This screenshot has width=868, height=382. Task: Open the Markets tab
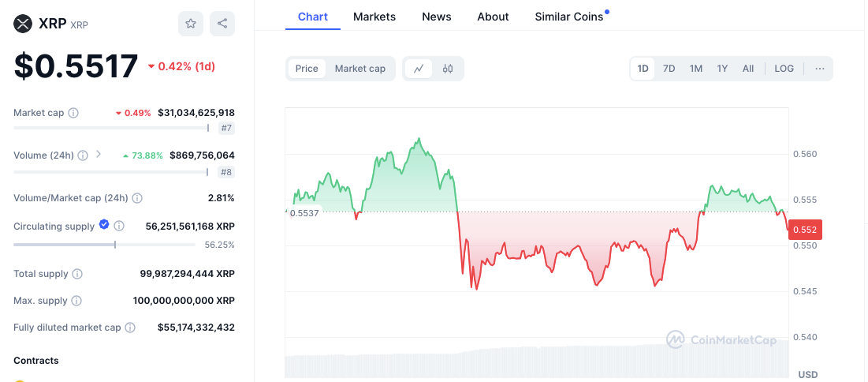[374, 17]
